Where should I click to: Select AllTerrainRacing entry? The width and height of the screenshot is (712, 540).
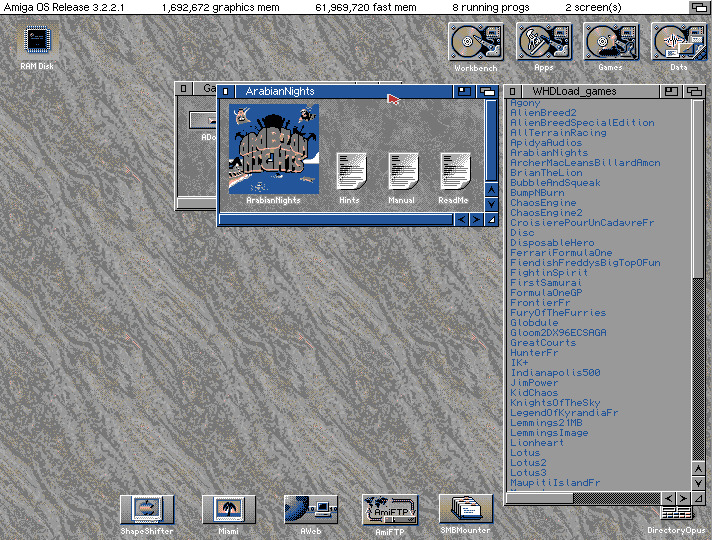559,133
